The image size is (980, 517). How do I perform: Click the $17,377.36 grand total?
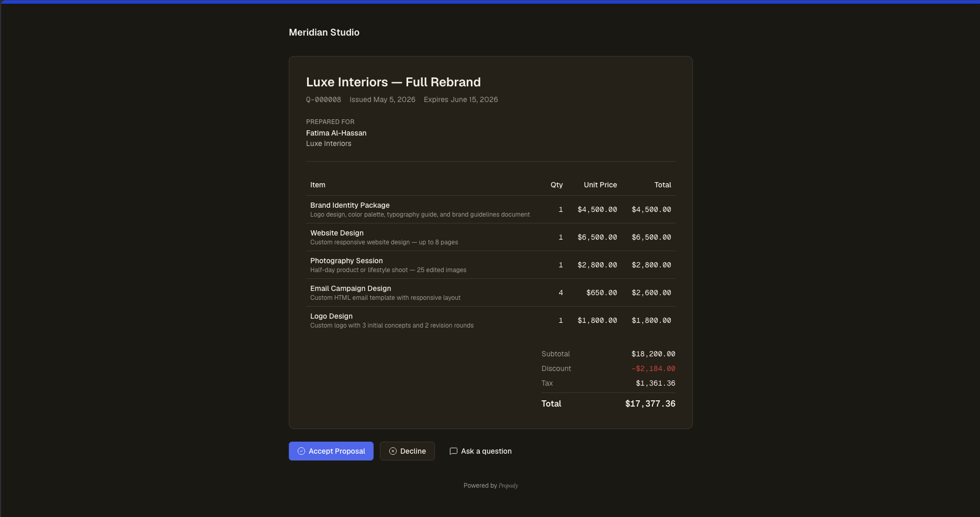tap(650, 403)
